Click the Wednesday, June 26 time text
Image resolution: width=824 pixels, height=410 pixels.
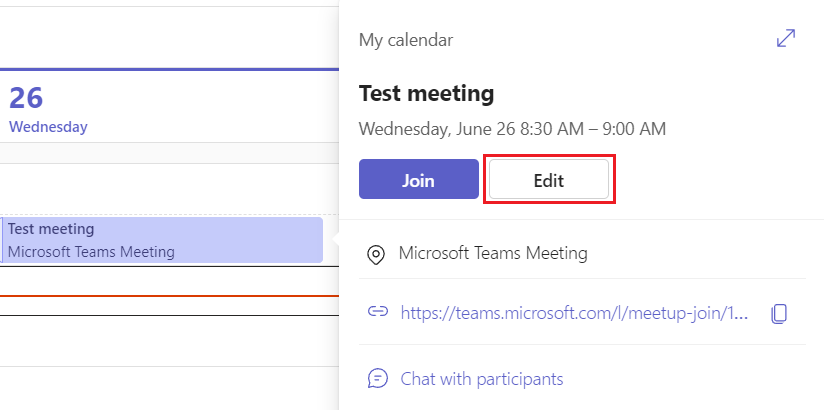512,129
